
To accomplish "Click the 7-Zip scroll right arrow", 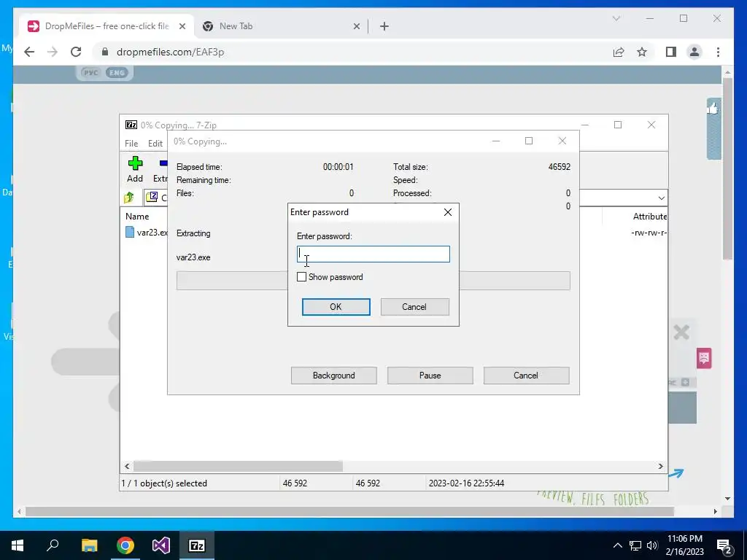I will point(660,466).
